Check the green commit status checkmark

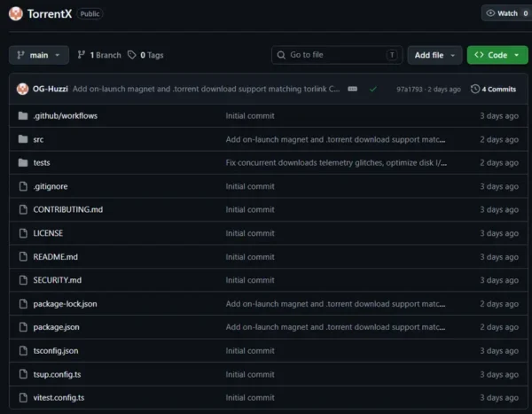[373, 90]
